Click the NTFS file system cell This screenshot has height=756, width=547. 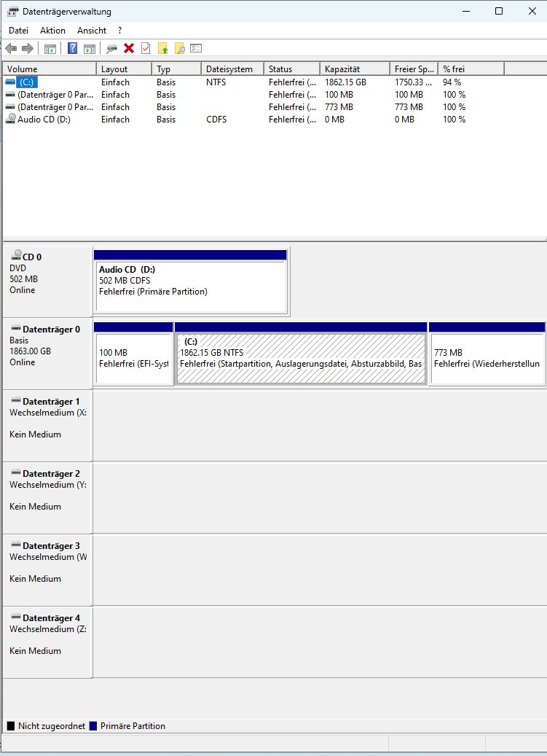(216, 82)
